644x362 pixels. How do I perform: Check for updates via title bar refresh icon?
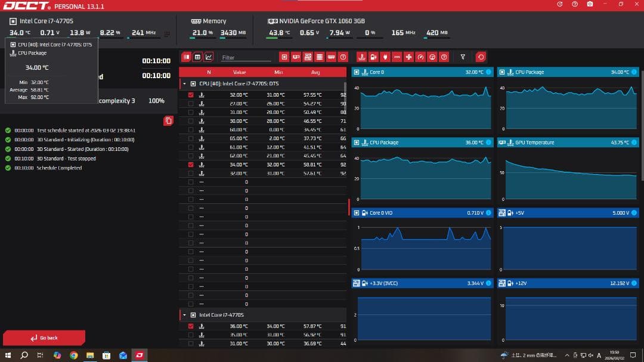560,4
